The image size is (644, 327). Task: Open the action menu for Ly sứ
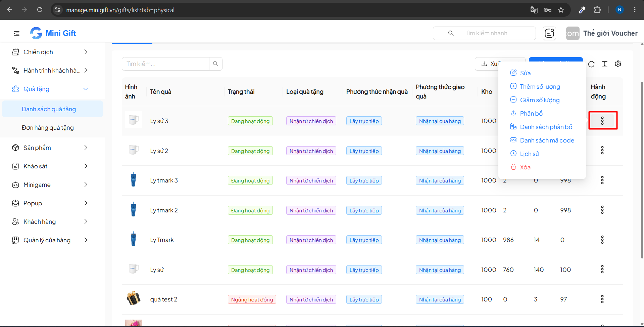(602, 269)
